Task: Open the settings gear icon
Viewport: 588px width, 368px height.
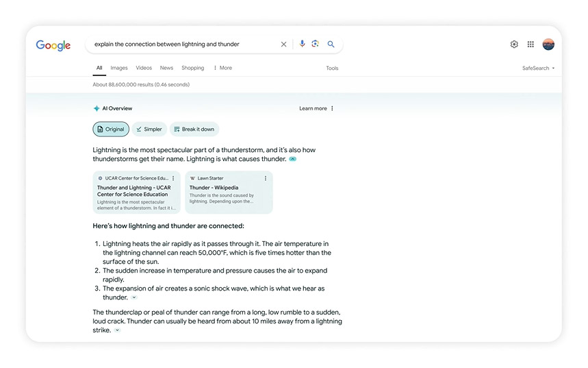Action: point(514,45)
